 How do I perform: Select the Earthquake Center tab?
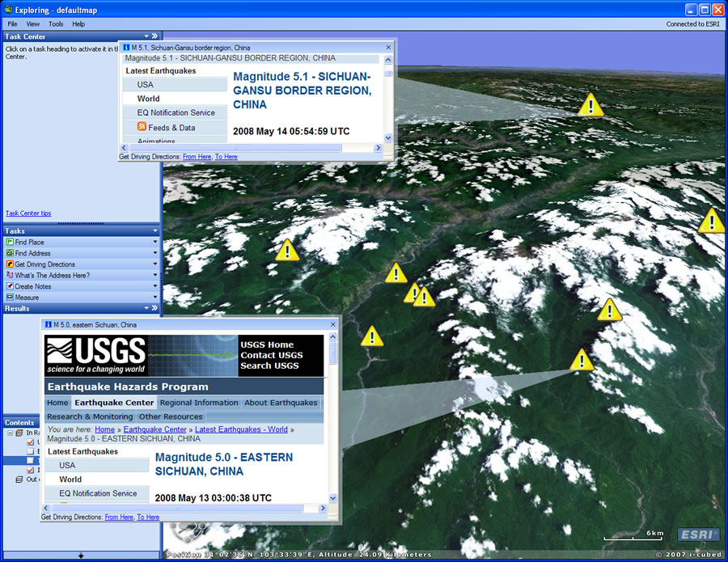pos(114,403)
